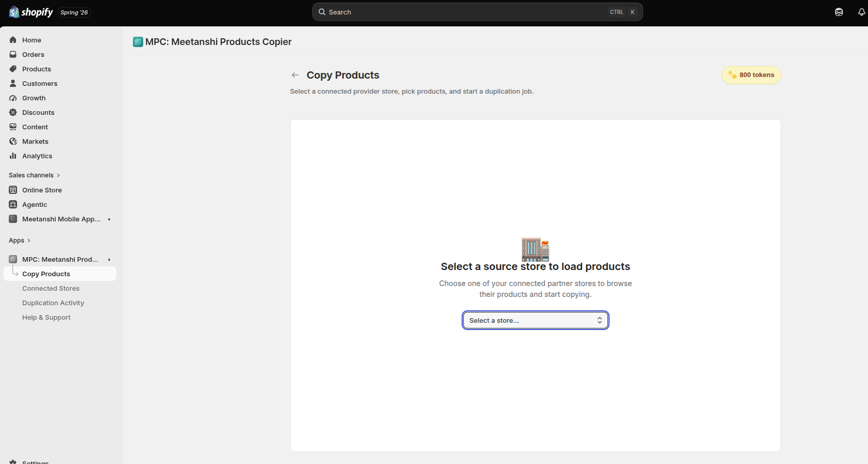
Task: Click the Customers person icon
Action: [x=13, y=83]
